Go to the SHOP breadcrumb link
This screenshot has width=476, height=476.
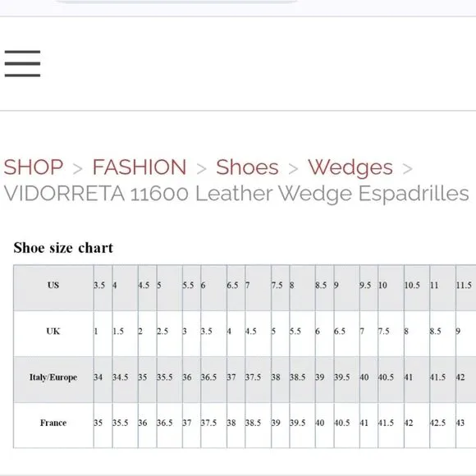coord(34,167)
